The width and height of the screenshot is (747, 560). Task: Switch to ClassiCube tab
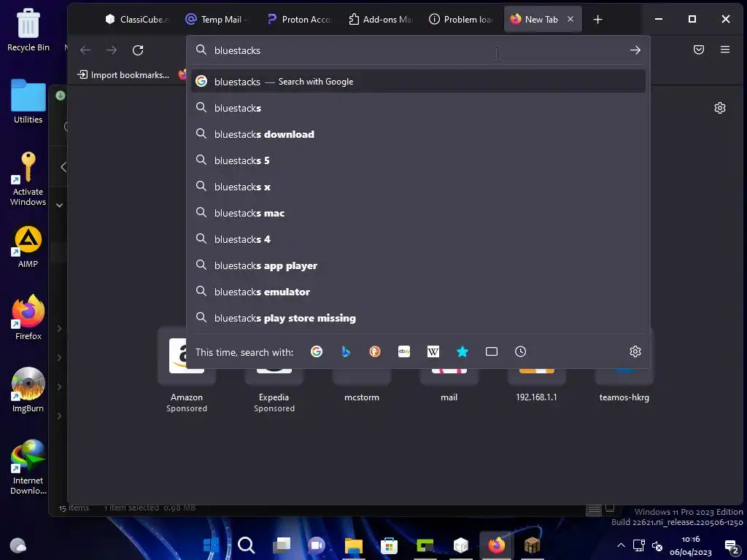(137, 20)
